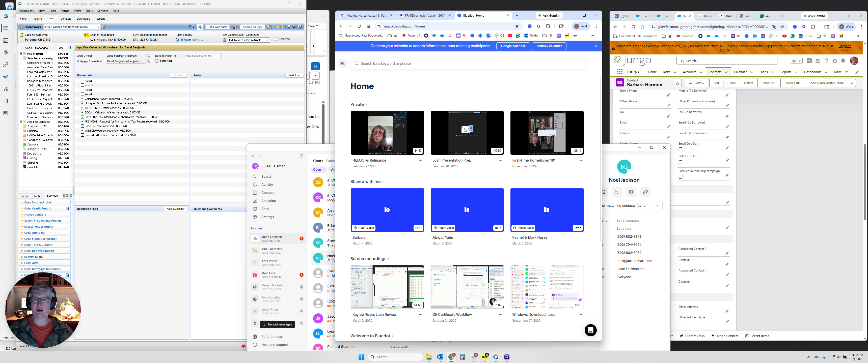Switch to the Pipeline tab in Encompass
Viewport: 868px width, 363px height.
(x=37, y=18)
